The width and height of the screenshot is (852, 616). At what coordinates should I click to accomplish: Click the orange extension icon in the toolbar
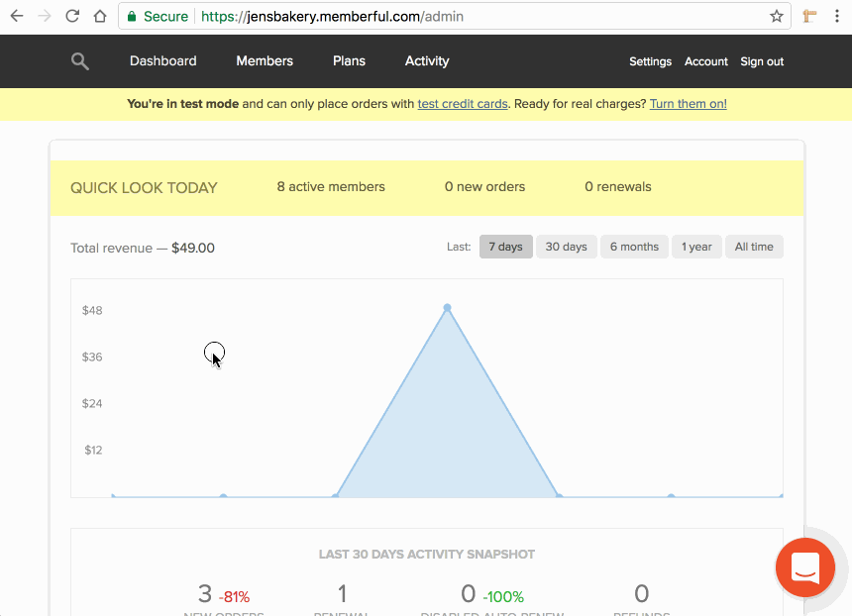pos(807,16)
